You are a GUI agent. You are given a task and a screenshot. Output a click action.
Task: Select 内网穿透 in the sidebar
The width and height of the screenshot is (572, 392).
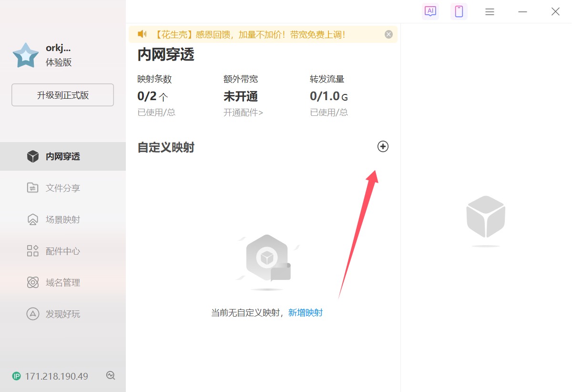(x=62, y=156)
